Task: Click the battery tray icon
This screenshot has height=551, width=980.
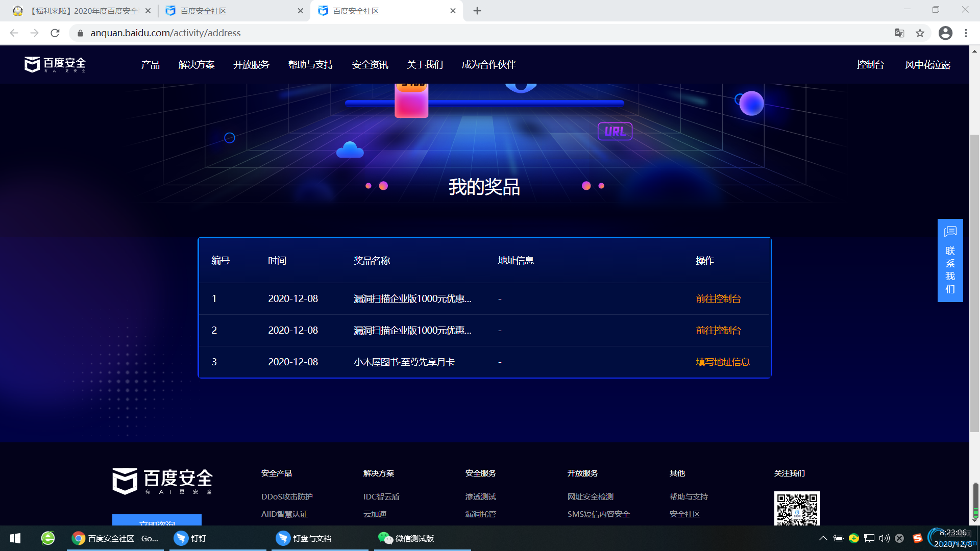Action: (x=838, y=538)
